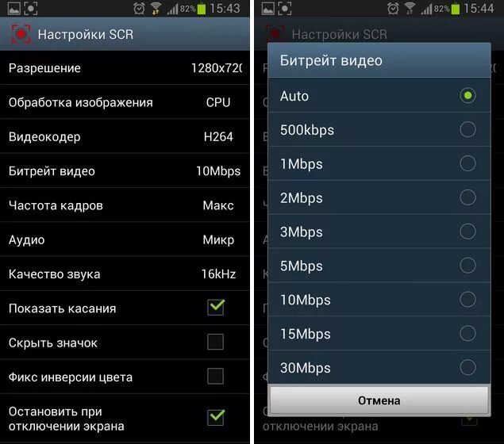
Task: Choose the 5Mbps bitrate option
Action: pyautogui.click(x=379, y=266)
